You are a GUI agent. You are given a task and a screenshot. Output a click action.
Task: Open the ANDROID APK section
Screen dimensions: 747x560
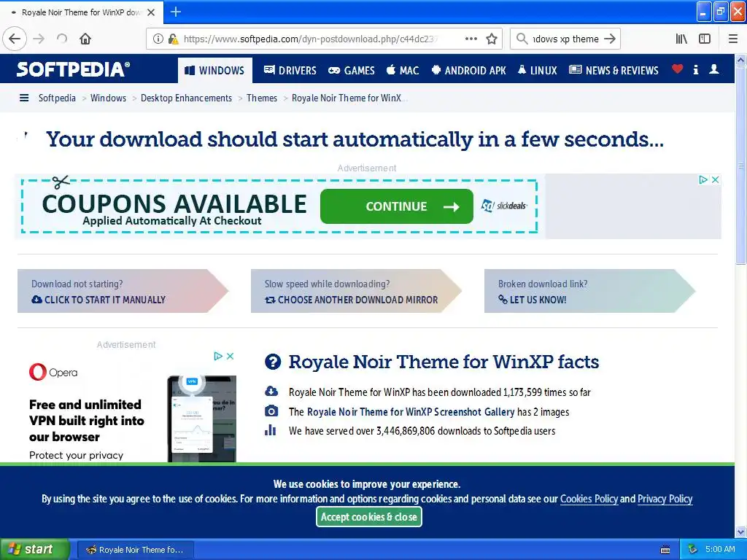pyautogui.click(x=469, y=71)
